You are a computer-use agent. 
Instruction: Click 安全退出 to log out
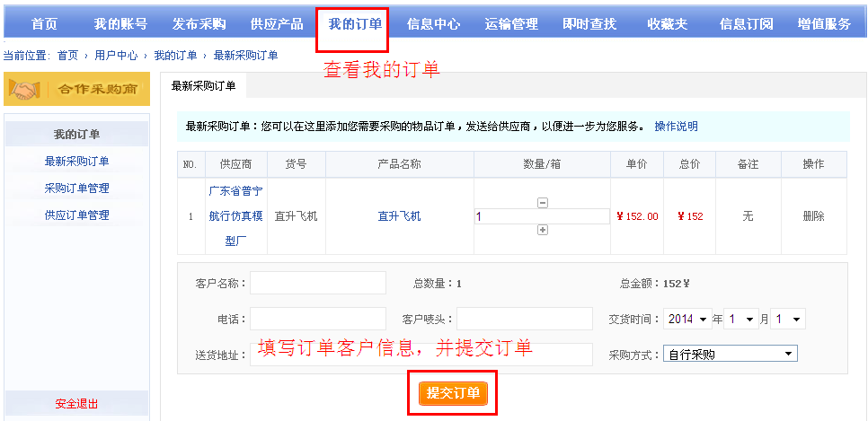pyautogui.click(x=77, y=404)
